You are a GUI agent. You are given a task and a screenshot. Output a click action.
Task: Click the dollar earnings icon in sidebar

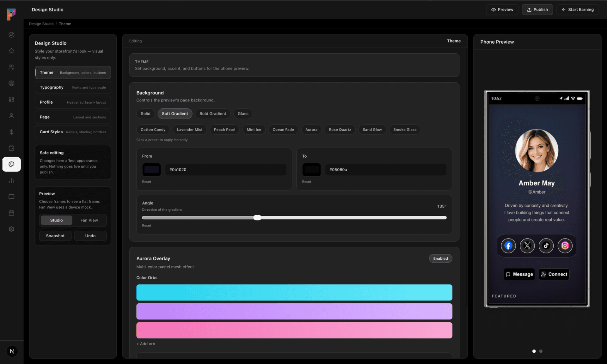pos(11,132)
